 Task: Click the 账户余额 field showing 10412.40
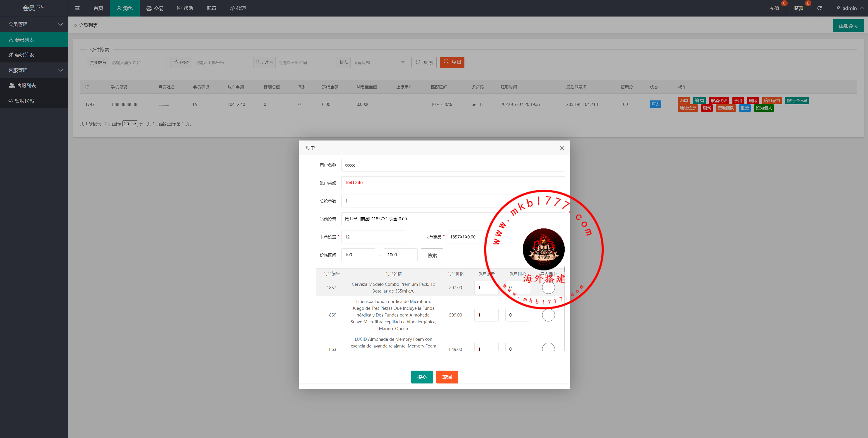[453, 183]
